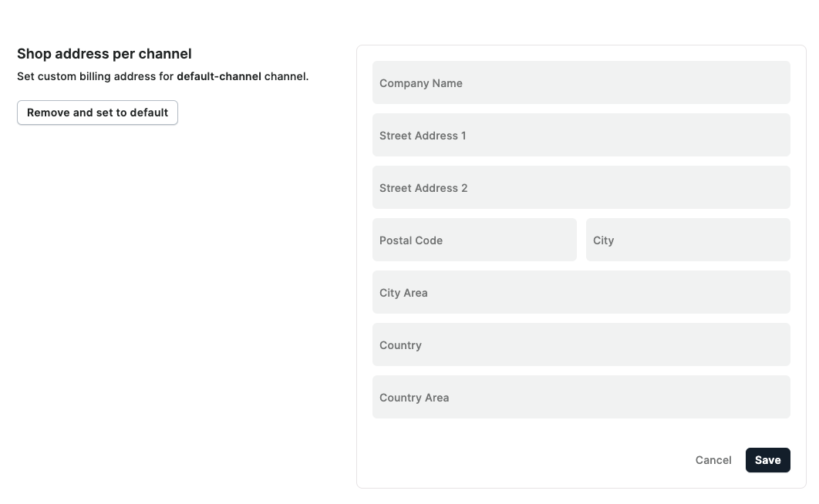Click the Country field above Country Area
Screen dimensions: 819x504
[581, 344]
